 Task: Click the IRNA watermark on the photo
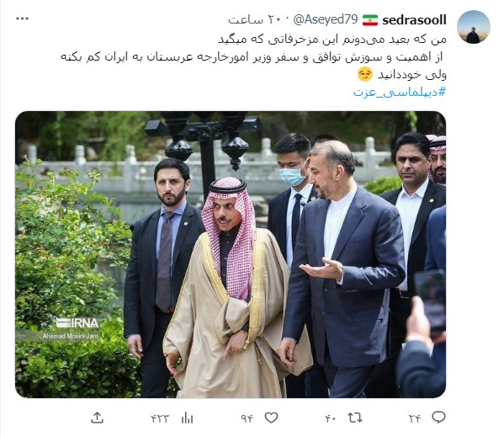[x=77, y=323]
